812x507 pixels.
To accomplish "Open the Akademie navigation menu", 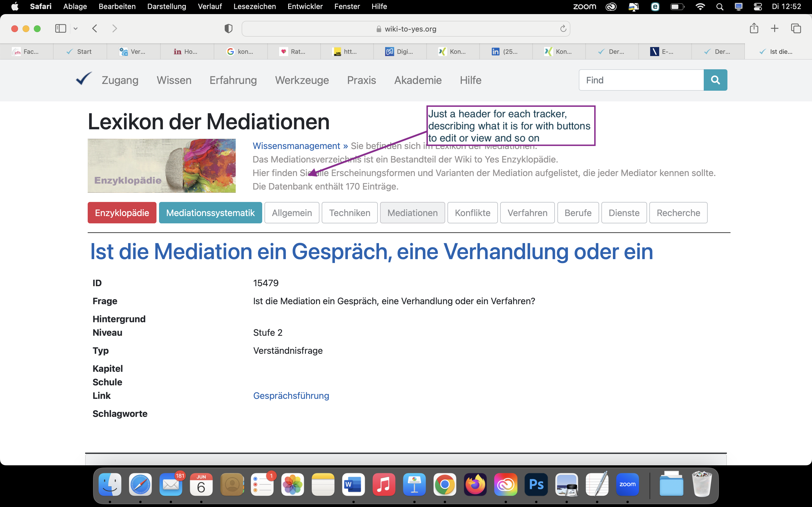I will [418, 80].
